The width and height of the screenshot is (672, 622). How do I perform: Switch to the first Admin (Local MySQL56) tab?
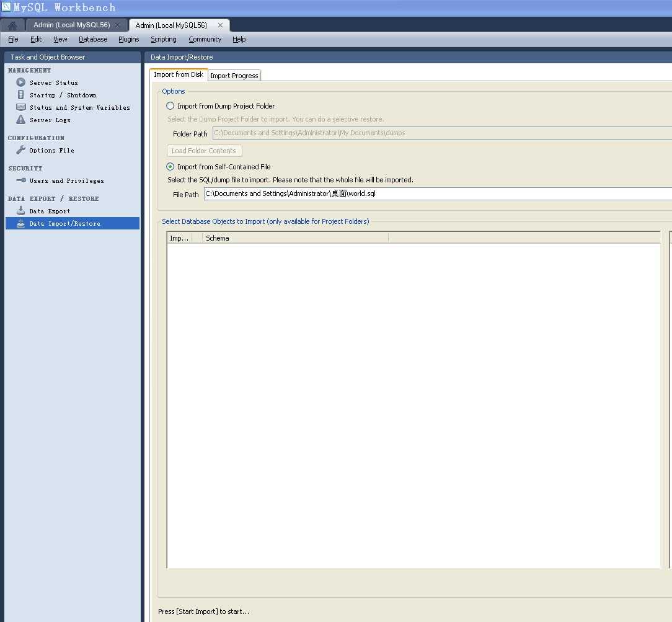71,25
